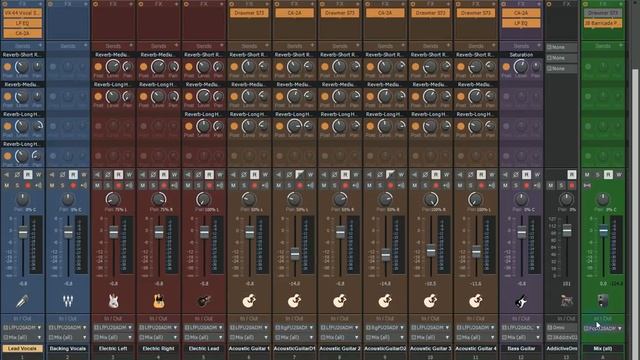Click the Lead Vocals microphone track icon

pyautogui.click(x=22, y=301)
